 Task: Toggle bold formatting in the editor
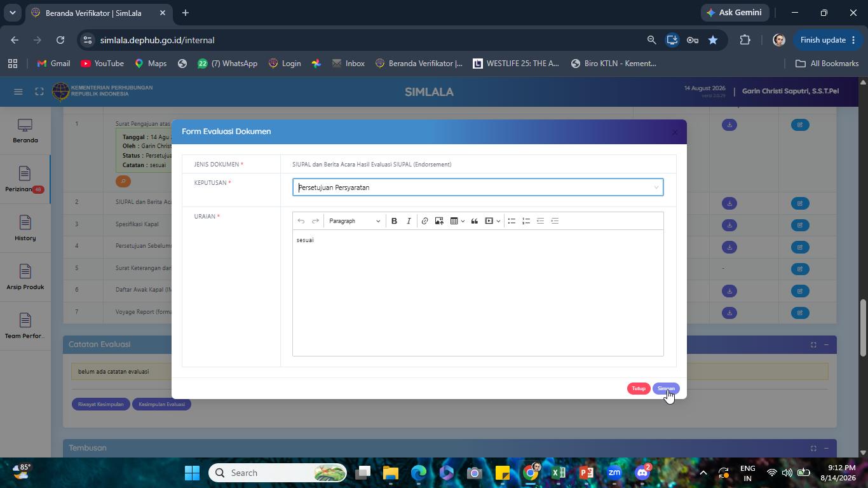pyautogui.click(x=394, y=221)
